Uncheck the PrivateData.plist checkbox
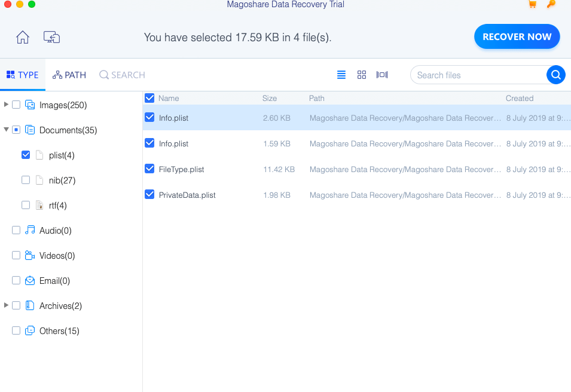Image resolution: width=571 pixels, height=392 pixels. (149, 194)
